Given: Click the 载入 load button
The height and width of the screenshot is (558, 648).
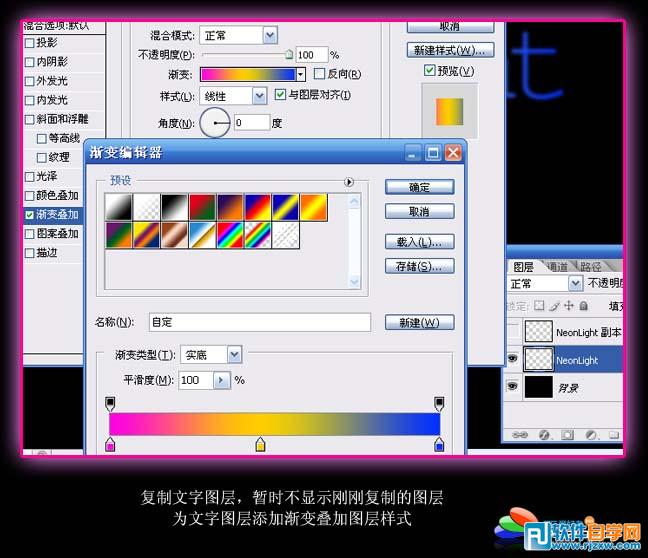Looking at the screenshot, I should 419,242.
